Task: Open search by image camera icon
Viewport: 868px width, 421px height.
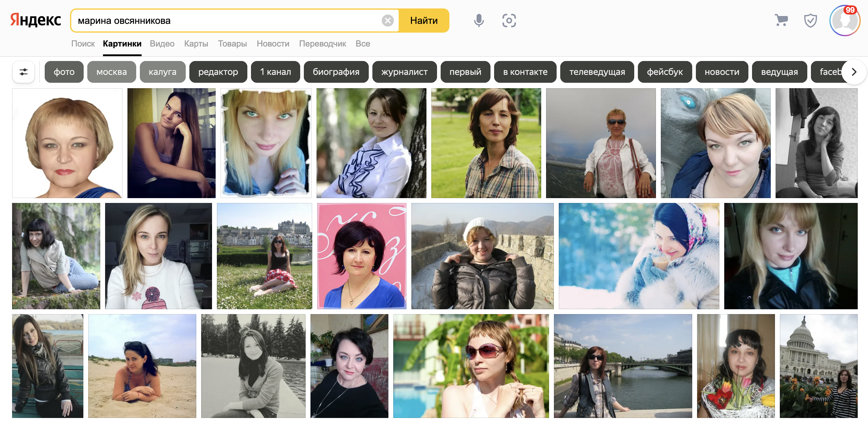Action: click(509, 21)
